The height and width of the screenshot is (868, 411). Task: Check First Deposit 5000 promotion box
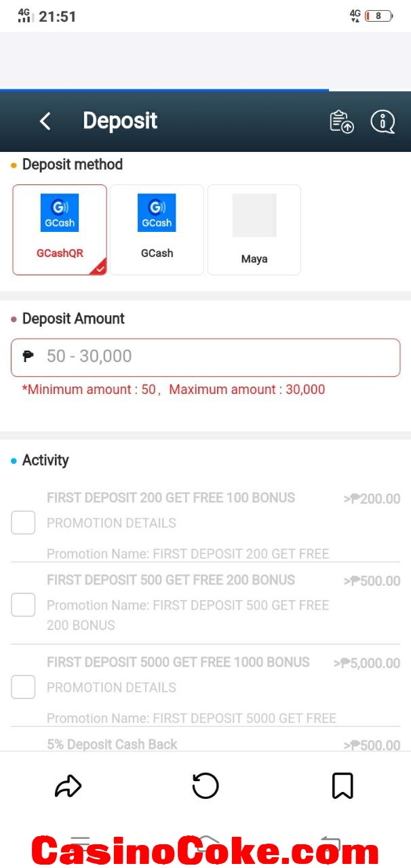point(23,687)
